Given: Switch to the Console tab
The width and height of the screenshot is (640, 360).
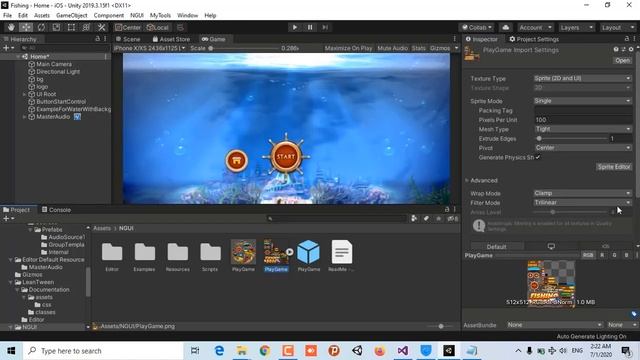Looking at the screenshot, I should click(56, 210).
